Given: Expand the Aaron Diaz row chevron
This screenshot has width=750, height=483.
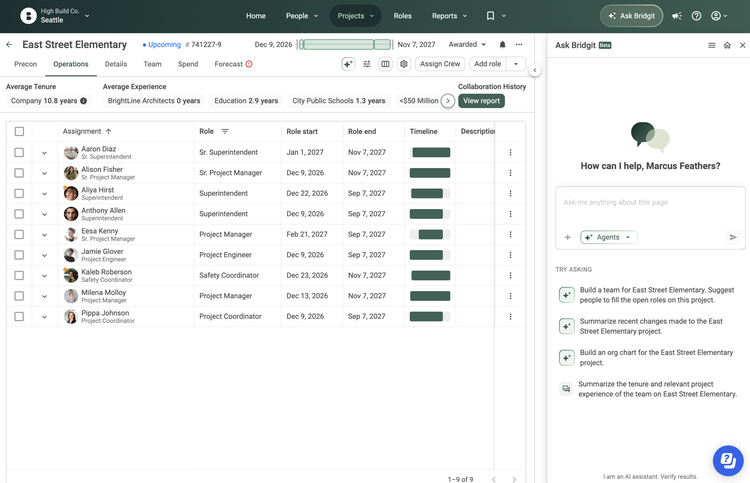Looking at the screenshot, I should point(44,153).
